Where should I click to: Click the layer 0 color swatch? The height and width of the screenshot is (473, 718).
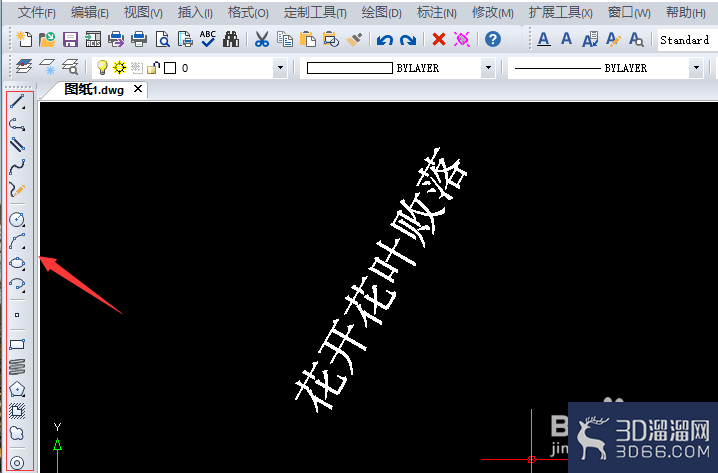tap(170, 68)
